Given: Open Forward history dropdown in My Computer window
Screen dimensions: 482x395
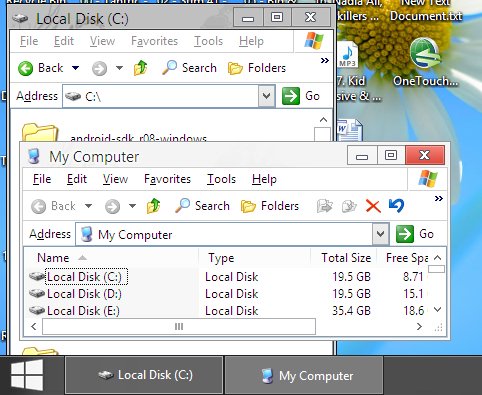Looking at the screenshot, I should click(x=132, y=206).
